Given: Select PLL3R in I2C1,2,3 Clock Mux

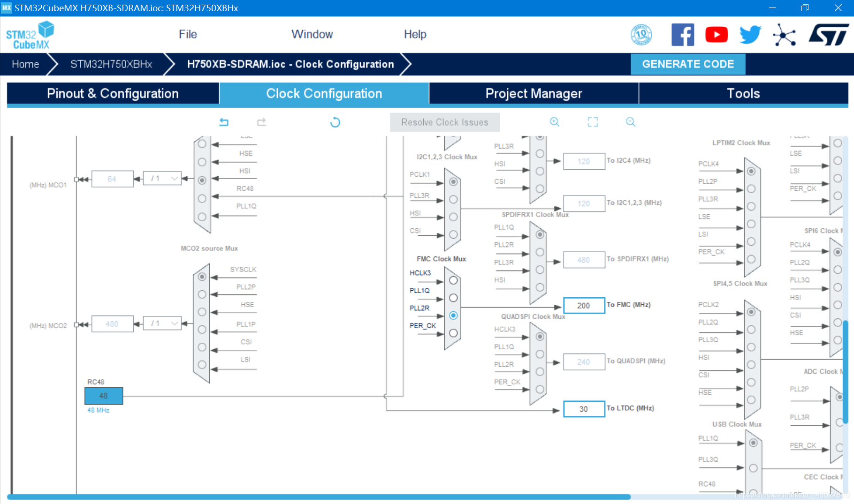Looking at the screenshot, I should [x=453, y=199].
